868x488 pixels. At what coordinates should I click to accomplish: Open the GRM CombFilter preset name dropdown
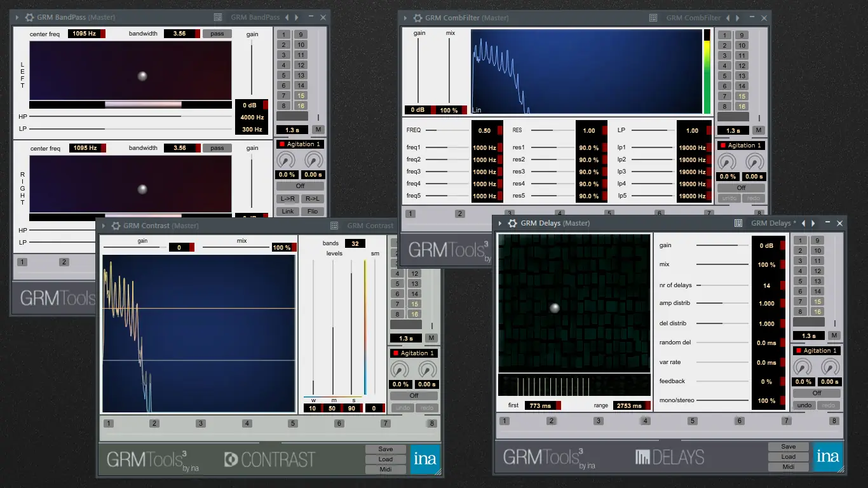(x=693, y=18)
